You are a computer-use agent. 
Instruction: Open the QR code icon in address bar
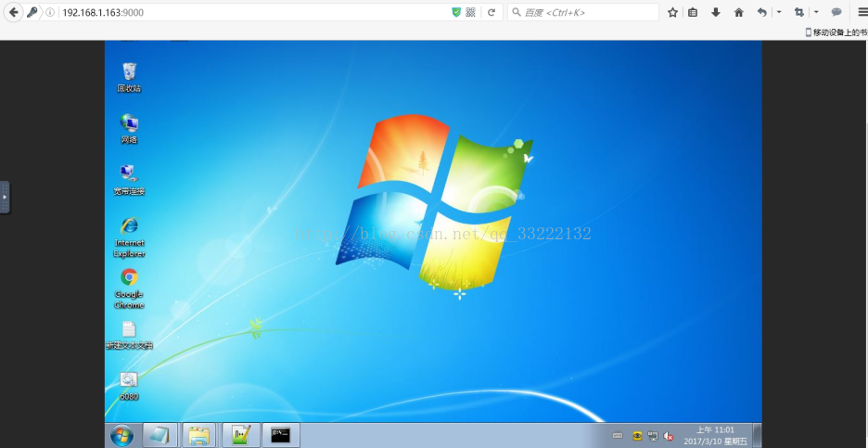pos(470,12)
